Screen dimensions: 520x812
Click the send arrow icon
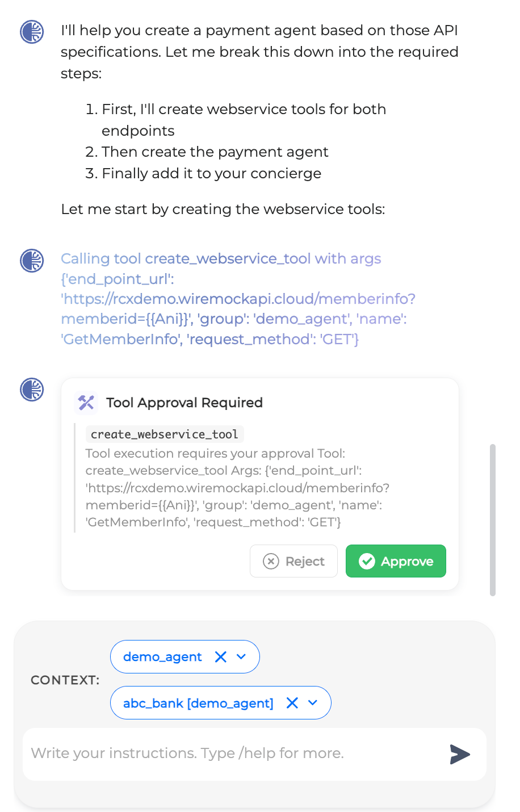pos(460,754)
